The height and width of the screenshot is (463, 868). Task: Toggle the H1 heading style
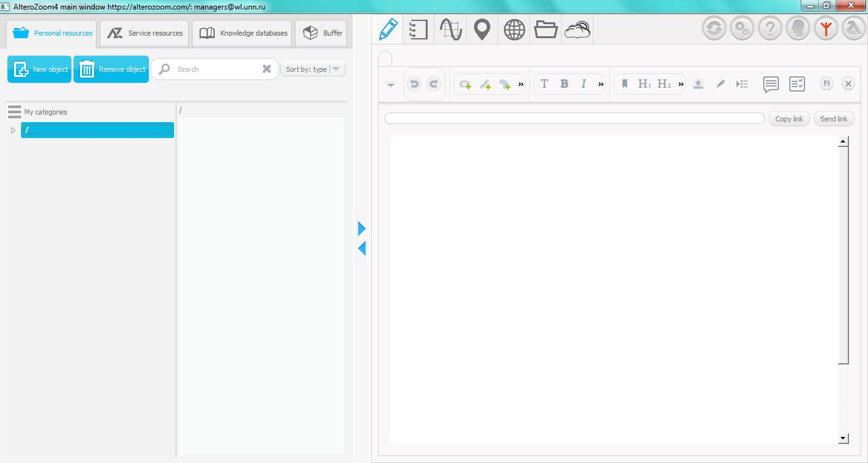[644, 84]
